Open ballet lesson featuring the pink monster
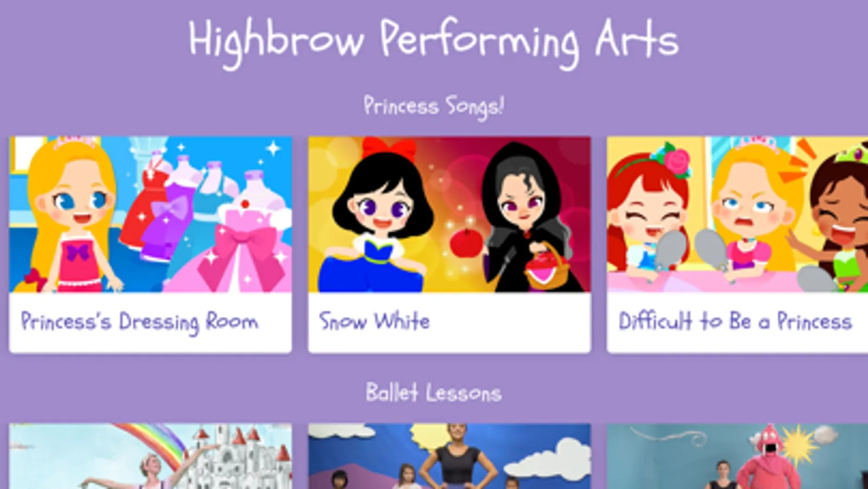Viewport: 868px width, 489px height. click(737, 456)
